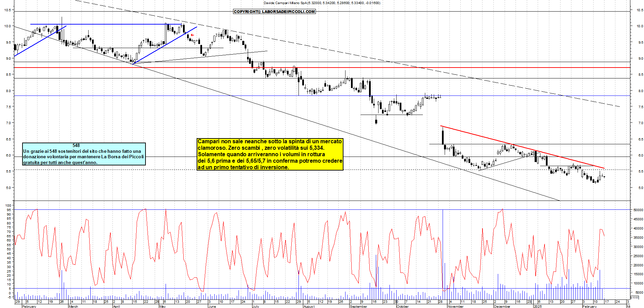Click the '2025' year label on time axis
The height and width of the screenshot is (308, 644).
click(538, 306)
